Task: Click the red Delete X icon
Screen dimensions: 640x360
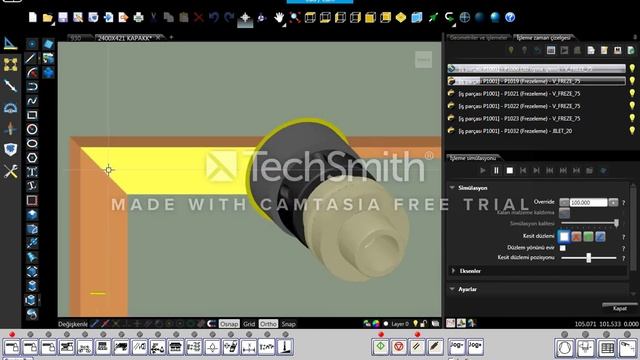Action: pyautogui.click(x=199, y=17)
